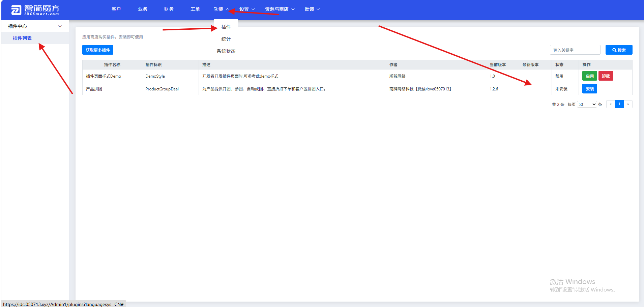
Task: Go to the next page arrow
Action: [x=628, y=104]
